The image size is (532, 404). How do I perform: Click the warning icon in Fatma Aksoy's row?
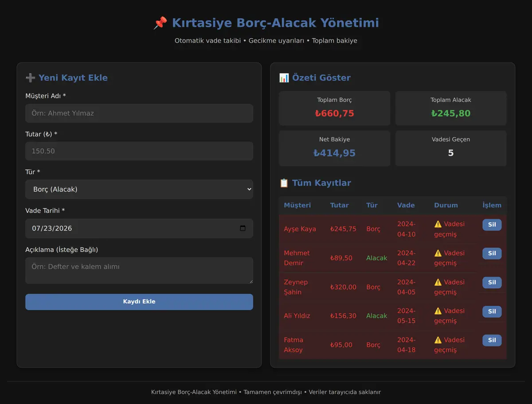[438, 340]
